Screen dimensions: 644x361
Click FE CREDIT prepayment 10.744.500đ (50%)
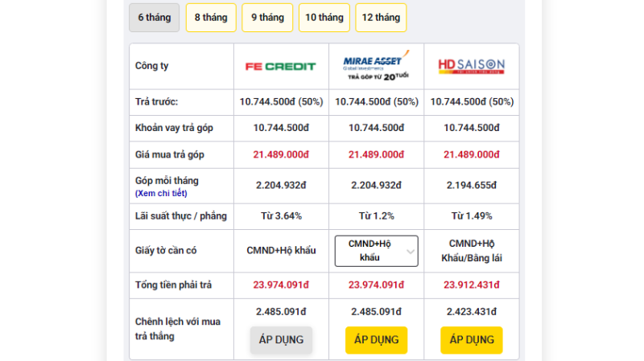(x=281, y=102)
